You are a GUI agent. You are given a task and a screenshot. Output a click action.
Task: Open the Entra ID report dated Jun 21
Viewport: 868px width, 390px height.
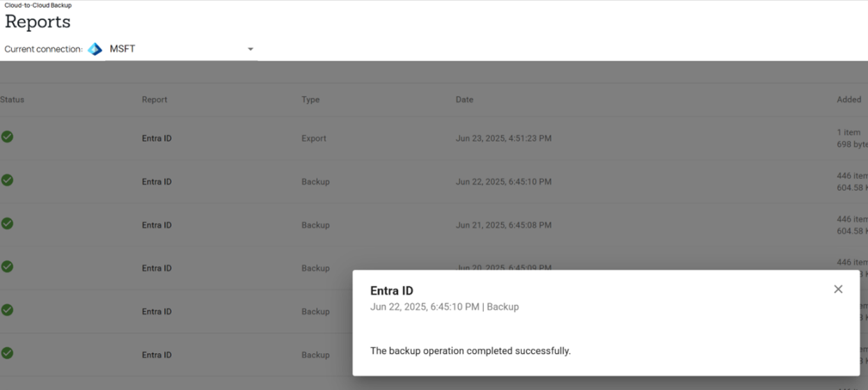click(157, 225)
